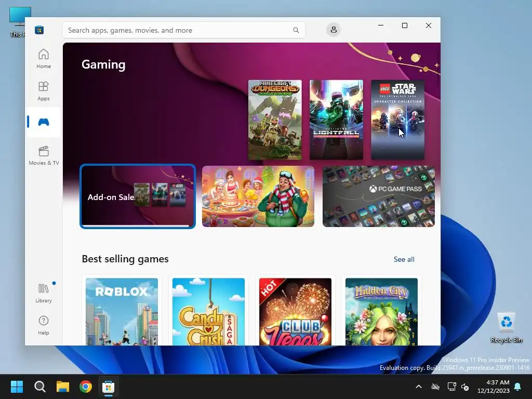Open the clock showing 4:37 AM
Viewport: 532px width, 399px height.
coord(494,387)
